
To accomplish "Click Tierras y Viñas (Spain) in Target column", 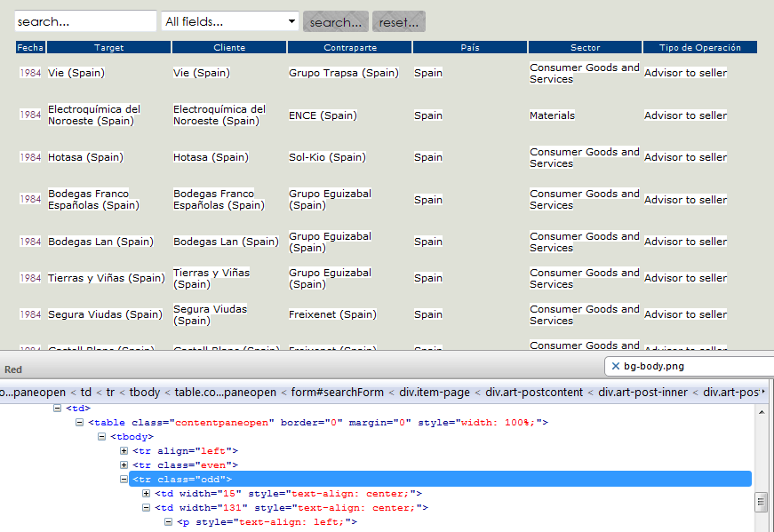I will [106, 278].
